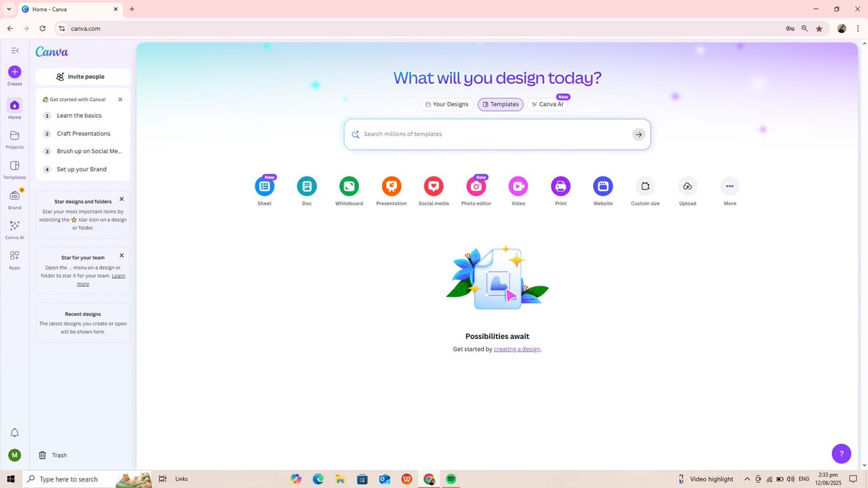Open the account menu with the M avatar
This screenshot has width=868, height=488.
14,455
